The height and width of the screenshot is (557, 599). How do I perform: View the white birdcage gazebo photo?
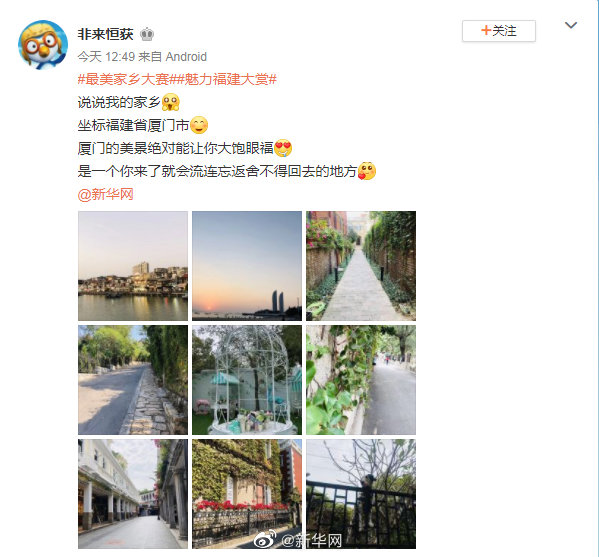(x=247, y=380)
